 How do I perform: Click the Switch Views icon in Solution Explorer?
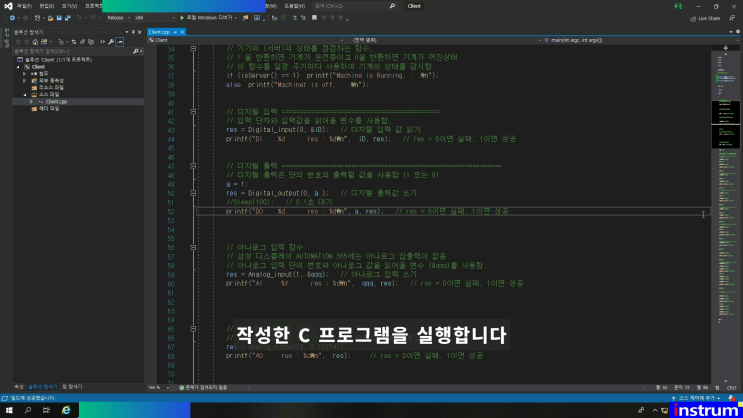[x=44, y=42]
